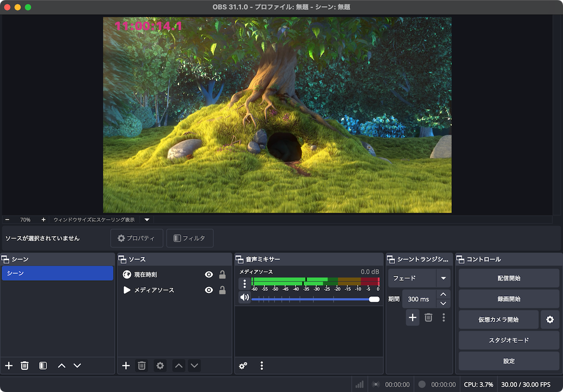Hide the 現在時刻 source via eye icon
Viewport: 563px width, 392px height.
(209, 274)
